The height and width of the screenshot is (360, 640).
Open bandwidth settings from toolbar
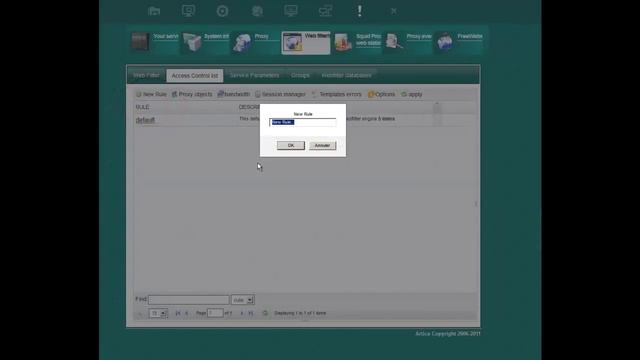233,94
